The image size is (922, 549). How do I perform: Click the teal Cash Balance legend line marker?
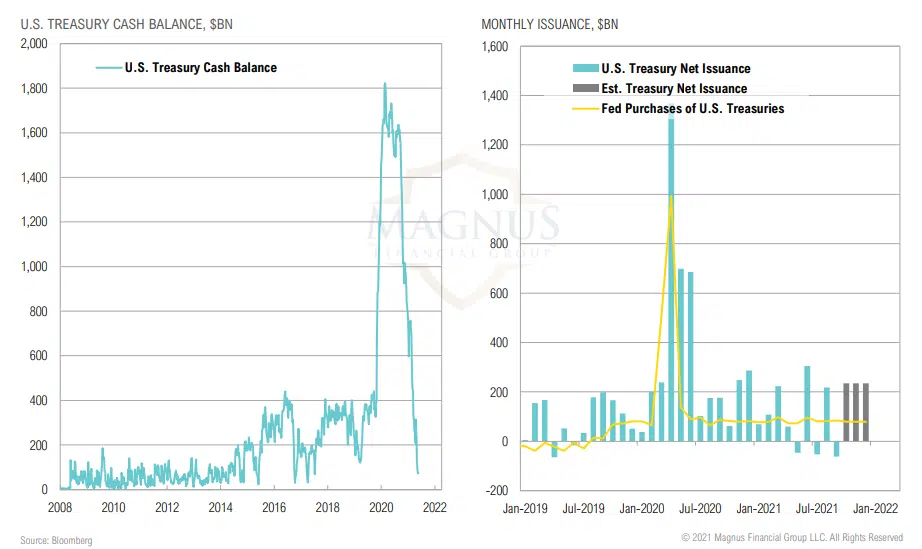(x=108, y=68)
